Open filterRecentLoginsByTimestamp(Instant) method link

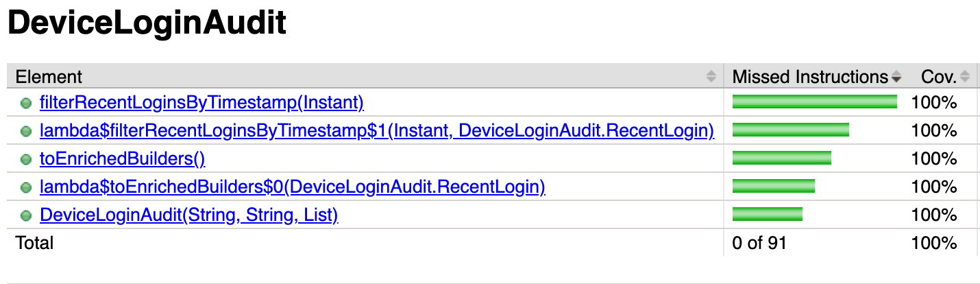pyautogui.click(x=201, y=103)
